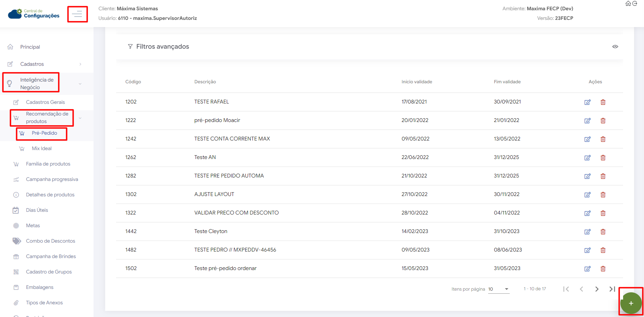The image size is (644, 317).
Task: Sort by the Descrição column header
Action: click(205, 82)
